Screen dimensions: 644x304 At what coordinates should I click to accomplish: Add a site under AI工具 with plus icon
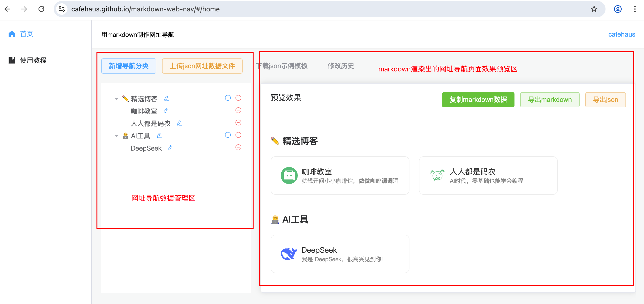tap(228, 135)
